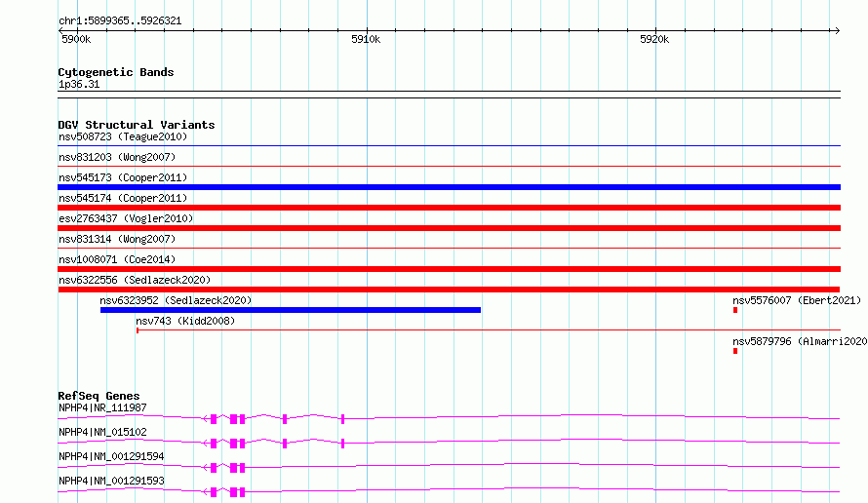Click the first exon block of NM_001291593
The image size is (868, 503).
click(214, 492)
